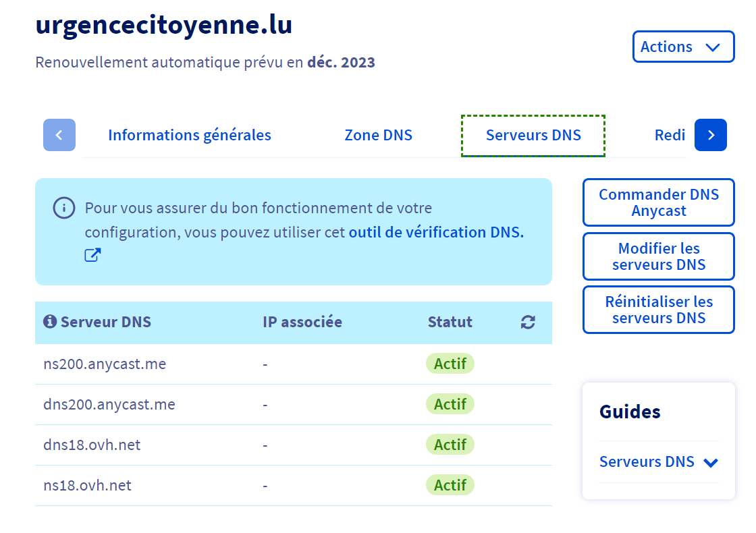This screenshot has height=533, width=756.
Task: Select the Serveurs DNS tab
Action: tap(533, 135)
